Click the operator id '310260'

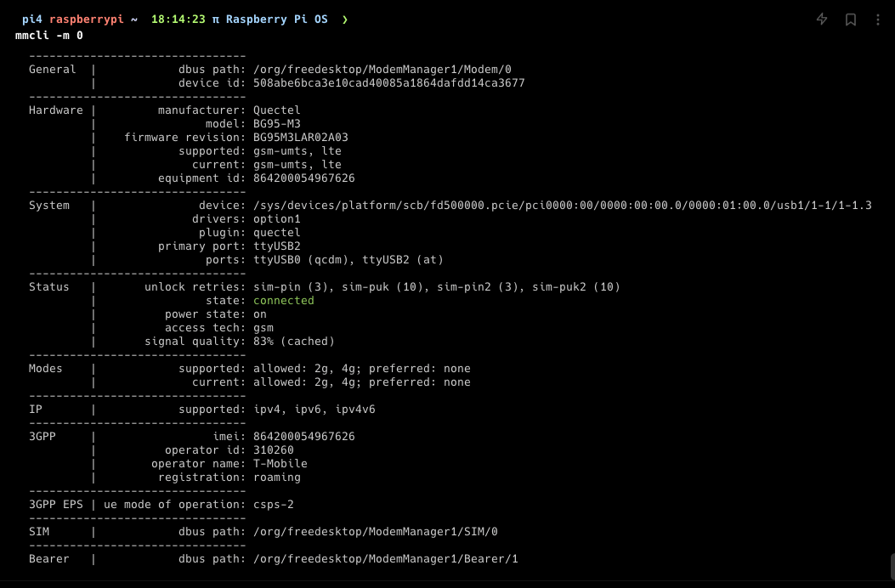click(x=274, y=450)
